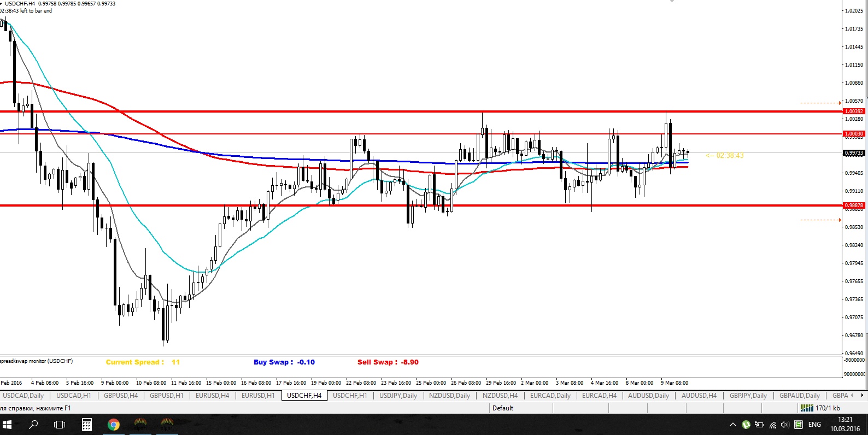868x435 pixels.
Task: Switch to the EURUSD,H1 chart tab
Action: [x=258, y=395]
